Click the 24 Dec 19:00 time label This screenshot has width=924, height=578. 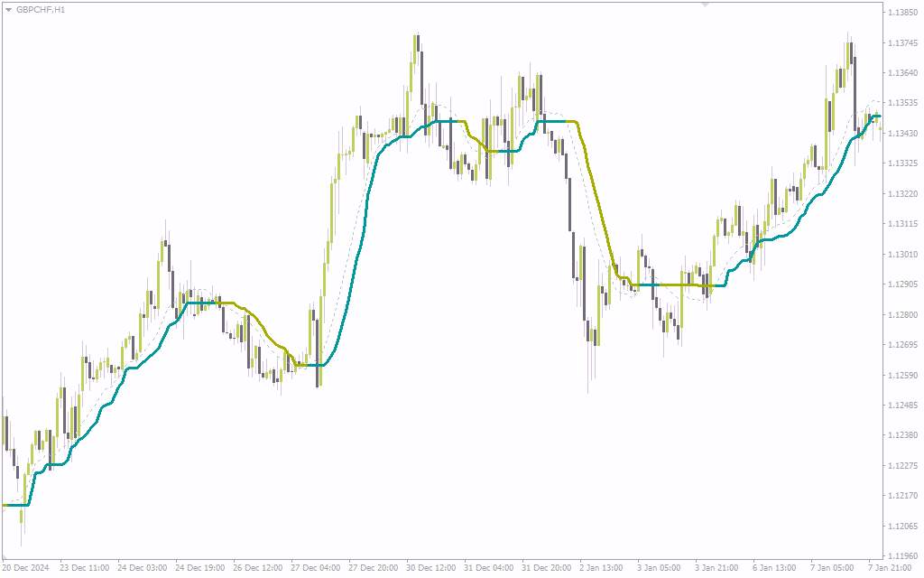point(199,568)
